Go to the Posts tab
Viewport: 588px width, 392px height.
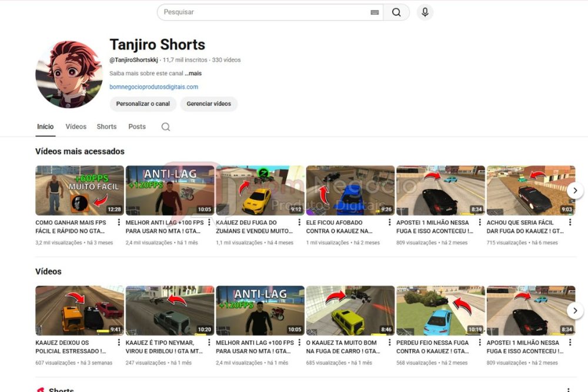click(x=137, y=127)
